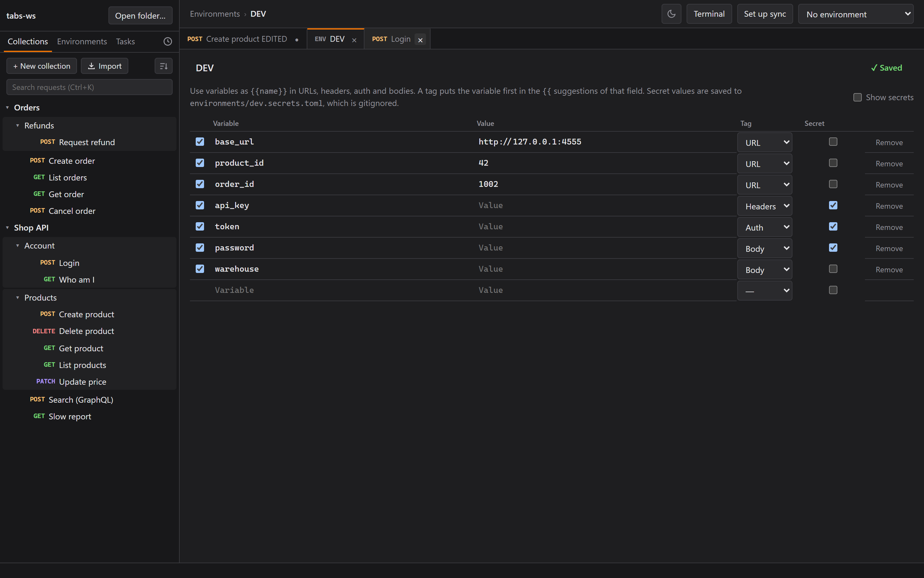Close the Login tab
Viewport: 924px width, 578px height.
tap(420, 40)
